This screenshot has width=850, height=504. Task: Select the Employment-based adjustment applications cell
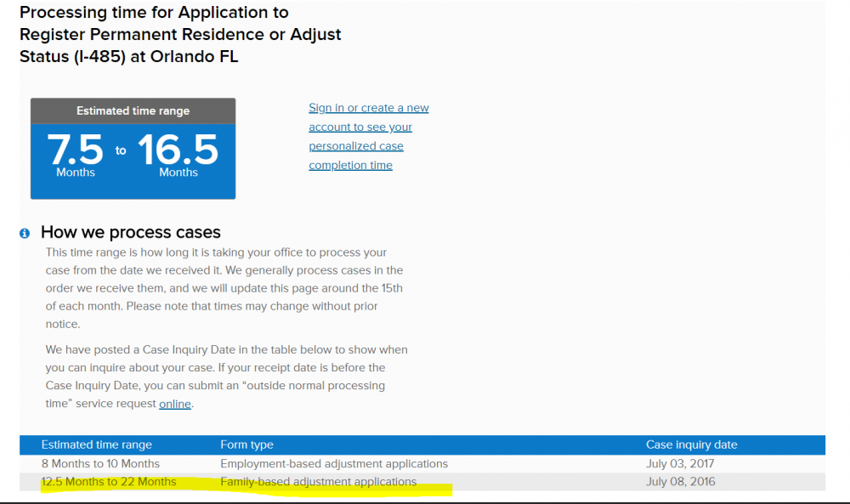tap(334, 464)
